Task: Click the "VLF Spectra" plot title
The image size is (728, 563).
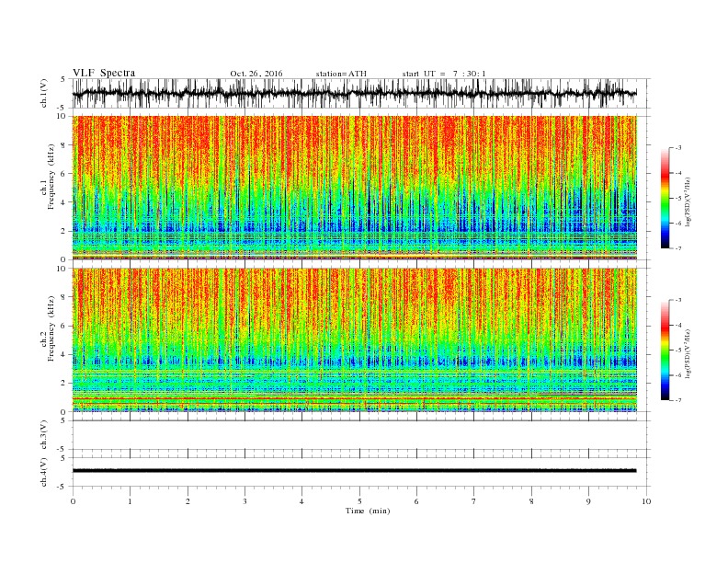Action: [104, 73]
